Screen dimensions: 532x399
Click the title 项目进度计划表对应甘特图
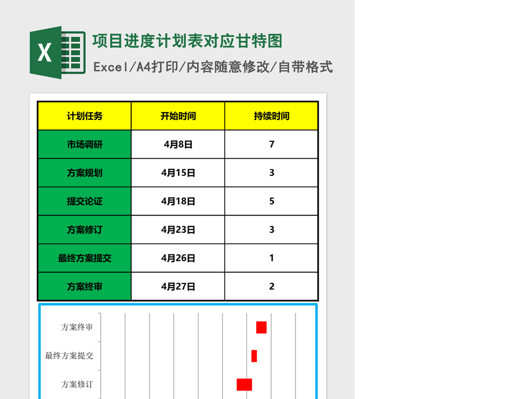pyautogui.click(x=187, y=41)
